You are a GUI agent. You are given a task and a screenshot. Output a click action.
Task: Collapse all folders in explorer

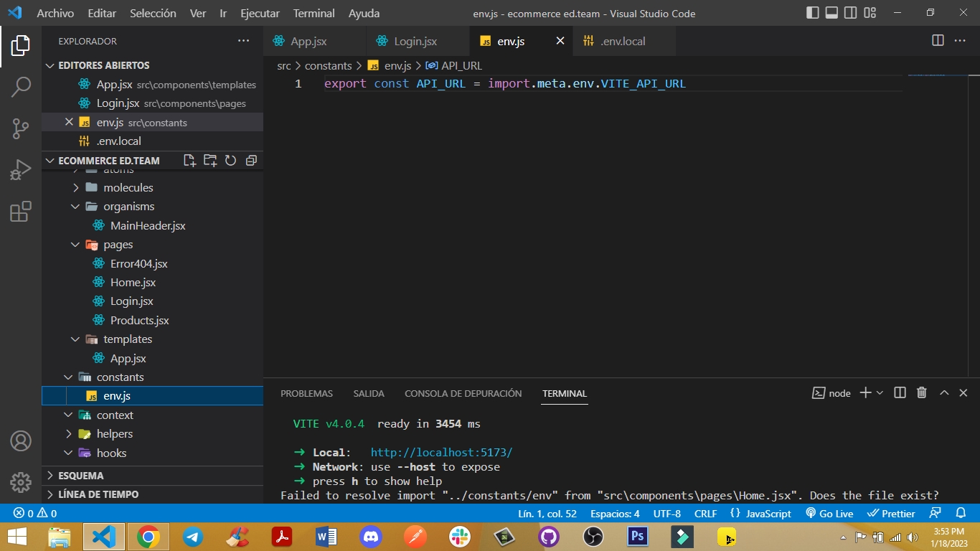click(x=251, y=161)
